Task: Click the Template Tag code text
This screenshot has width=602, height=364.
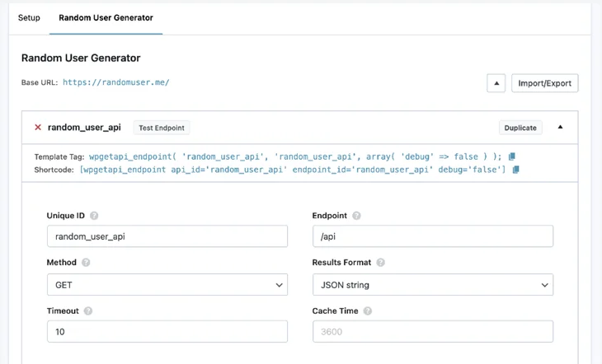Action: (295, 156)
